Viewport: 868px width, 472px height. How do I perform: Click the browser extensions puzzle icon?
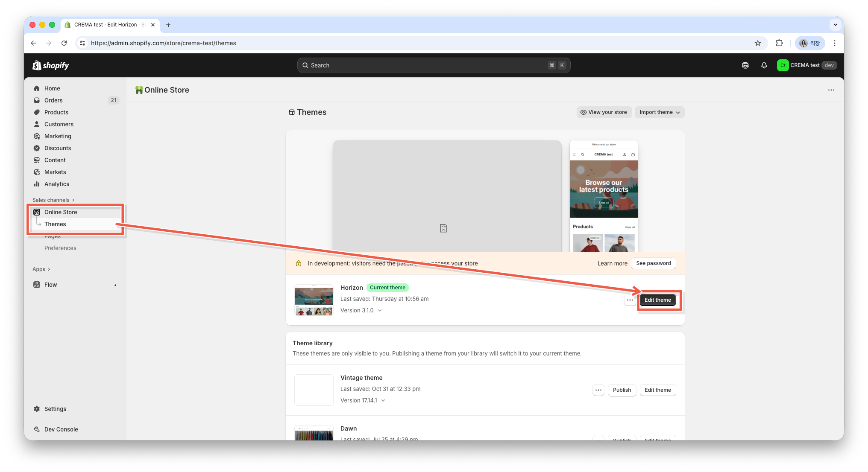[779, 43]
